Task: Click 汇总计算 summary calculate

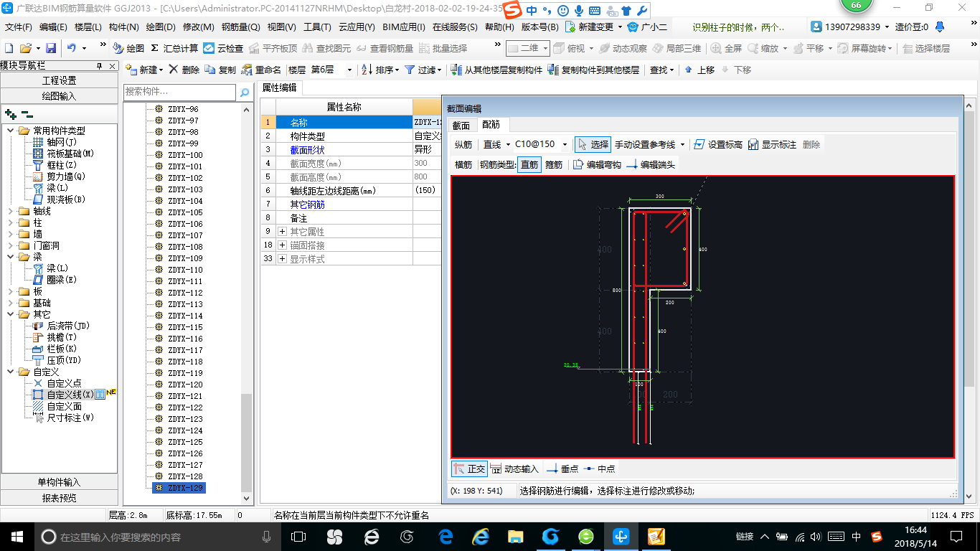Action: 174,48
